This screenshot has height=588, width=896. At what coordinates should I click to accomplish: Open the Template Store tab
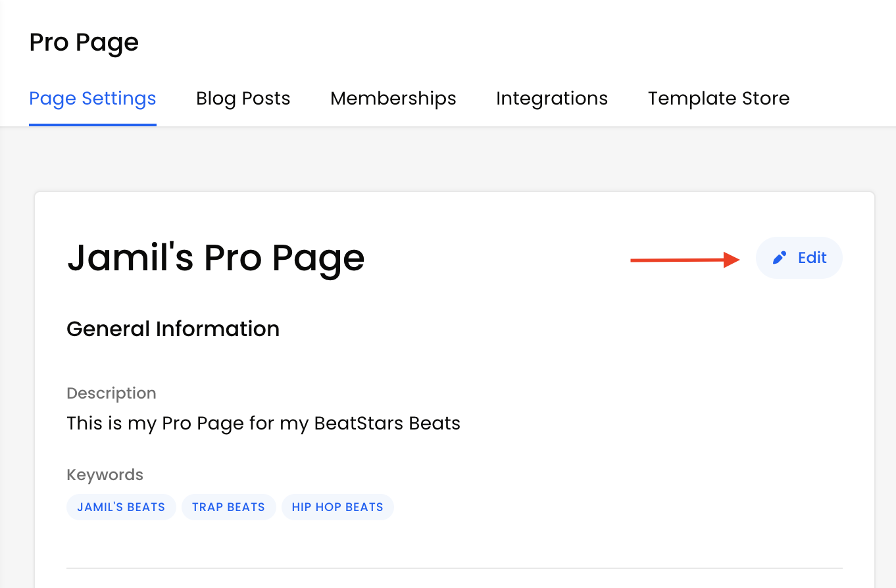(x=719, y=99)
